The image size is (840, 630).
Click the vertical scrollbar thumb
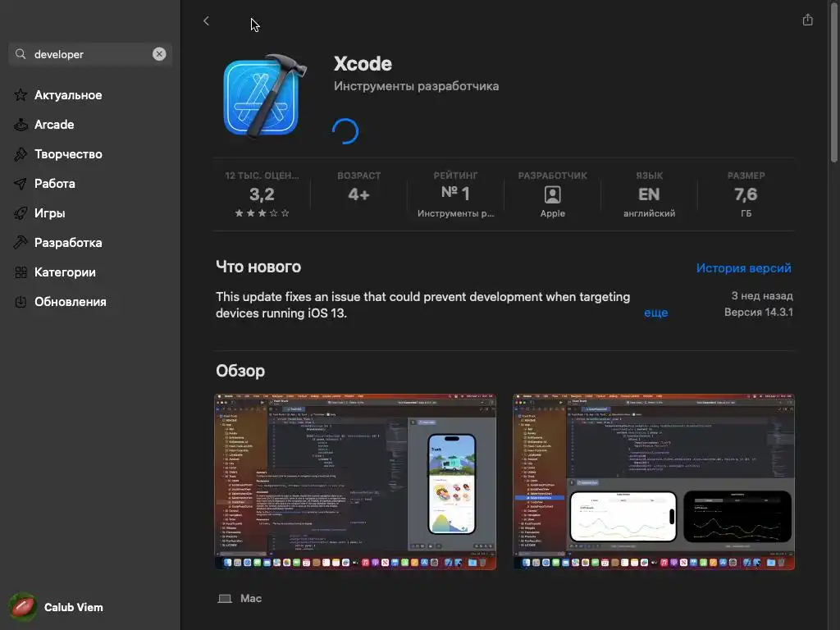click(833, 83)
